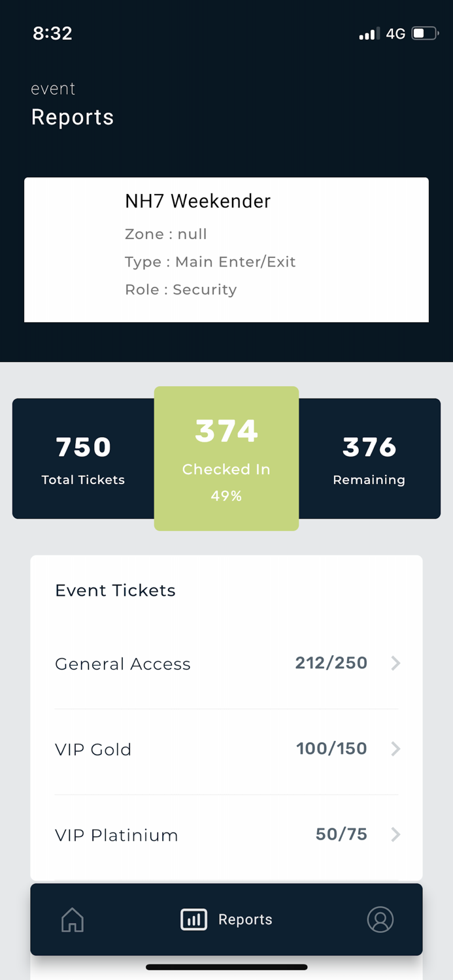Open the Home navigation tab
Viewport: 453px width, 980px height.
(x=72, y=919)
